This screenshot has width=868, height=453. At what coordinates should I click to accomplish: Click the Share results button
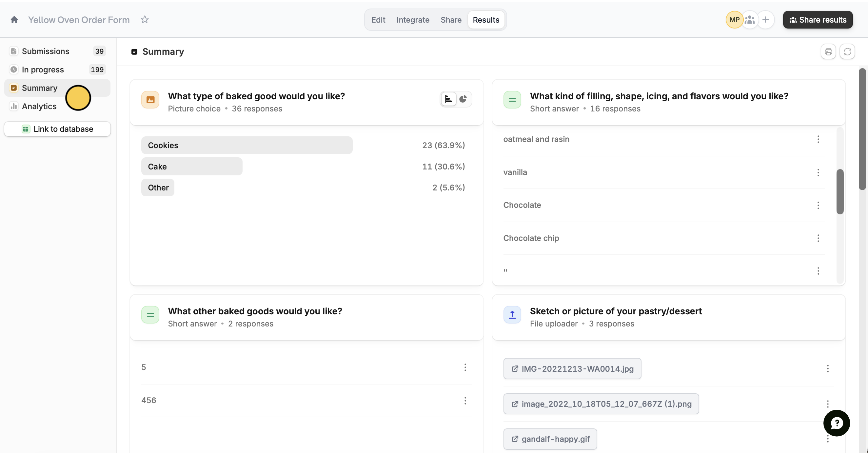pos(818,20)
